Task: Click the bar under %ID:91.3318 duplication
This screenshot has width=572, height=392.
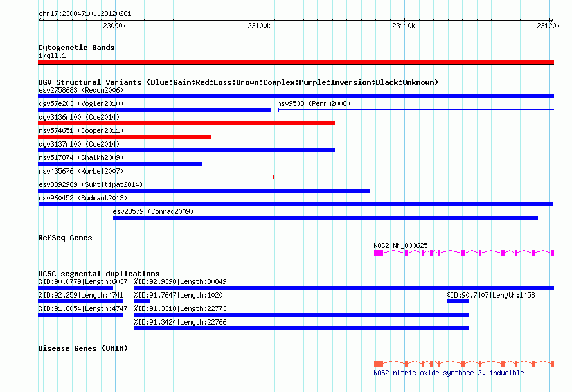Action: click(x=301, y=315)
